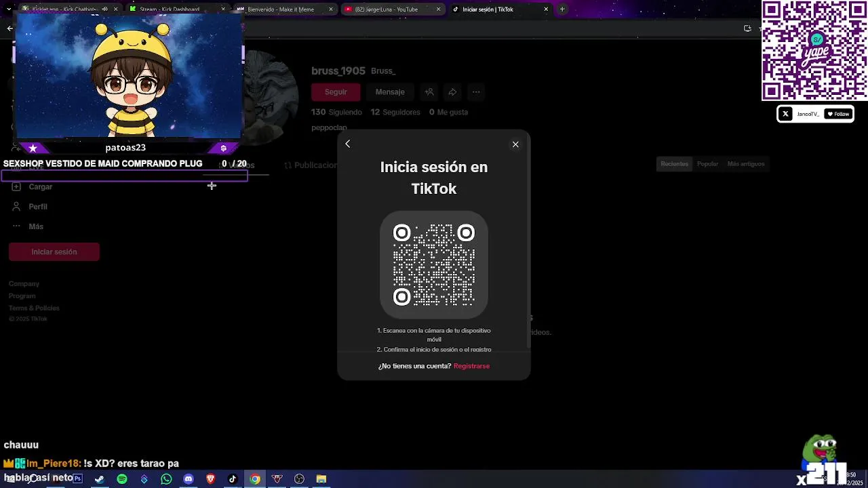Open Cargar in the TikTok sidebar

click(41, 186)
